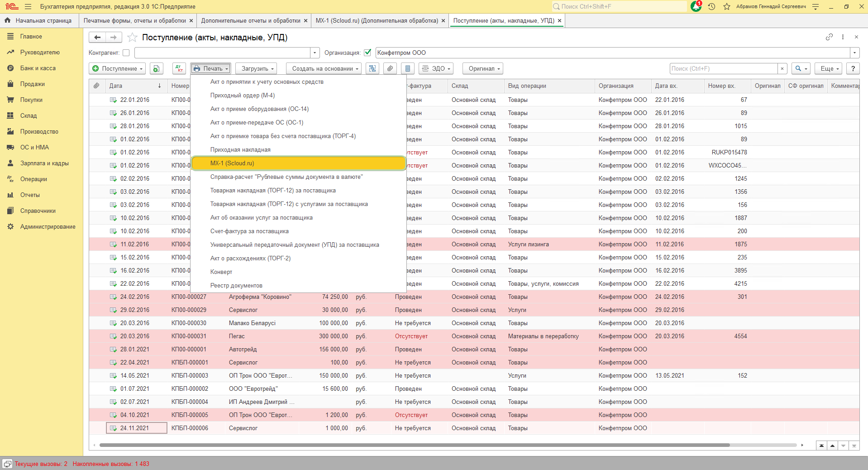The height and width of the screenshot is (470, 868).
Task: Open related documents structure icon
Action: click(372, 69)
